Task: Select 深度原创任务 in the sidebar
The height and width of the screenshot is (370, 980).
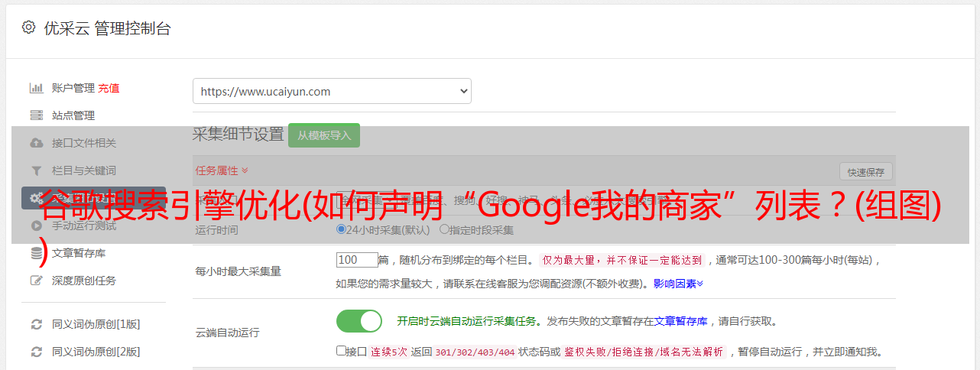Action: pyautogui.click(x=84, y=281)
